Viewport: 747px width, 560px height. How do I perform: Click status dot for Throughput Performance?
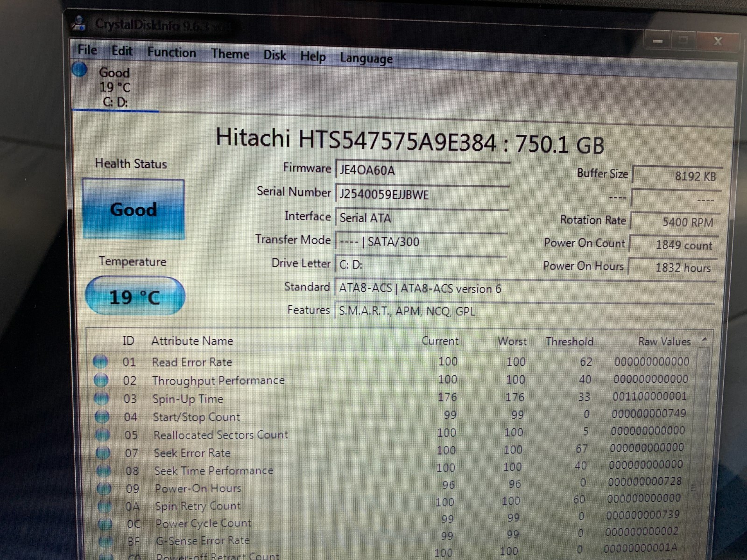101,380
